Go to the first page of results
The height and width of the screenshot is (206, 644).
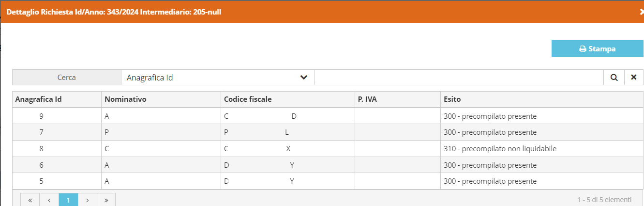[x=30, y=200]
